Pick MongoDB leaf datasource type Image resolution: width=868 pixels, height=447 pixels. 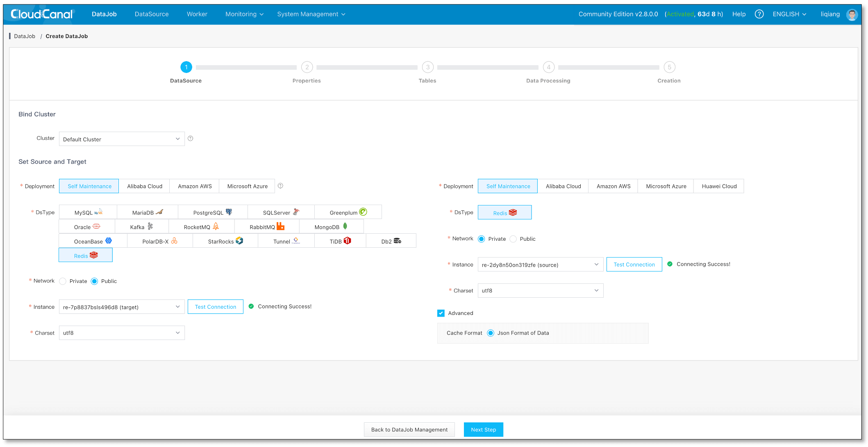click(x=331, y=227)
